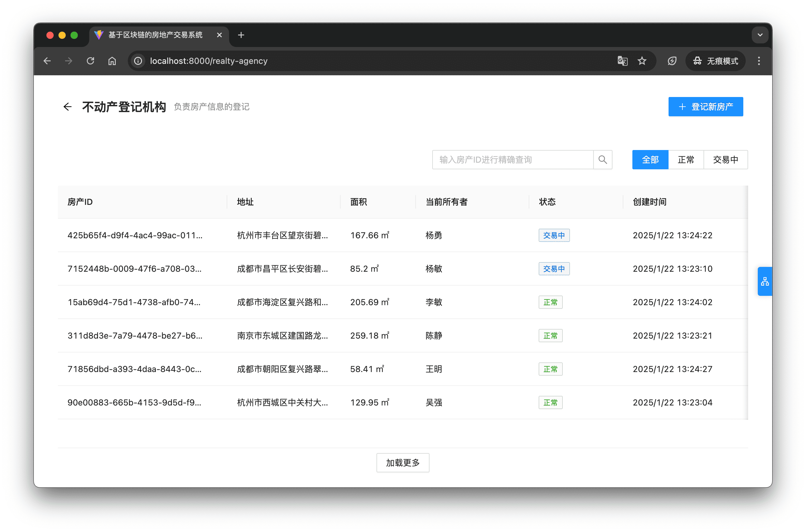Click address 成都市昌平区长安街碧...

coord(282,269)
